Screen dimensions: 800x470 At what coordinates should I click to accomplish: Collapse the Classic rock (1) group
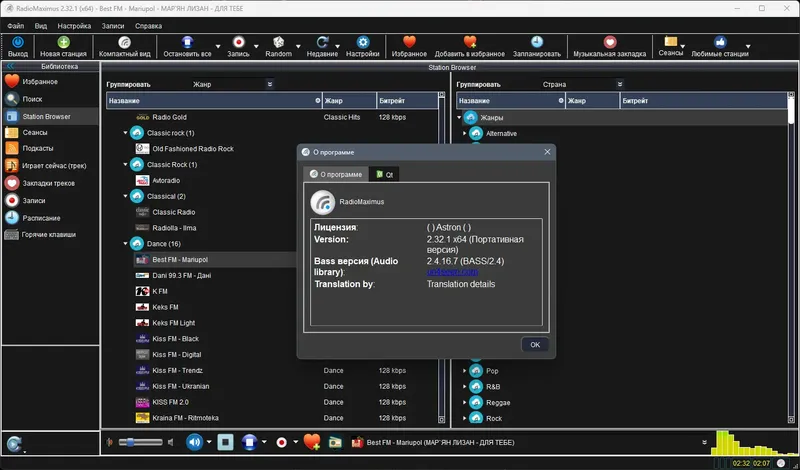126,133
